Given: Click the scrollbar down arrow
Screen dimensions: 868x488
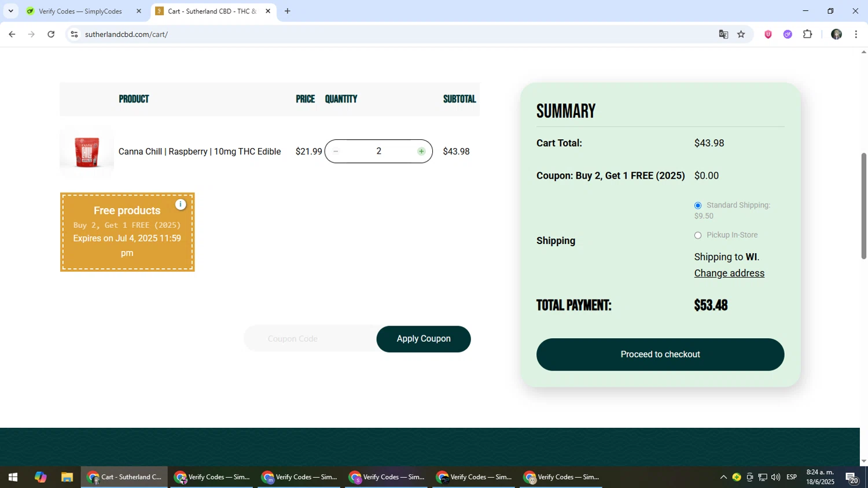Looking at the screenshot, I should 864,461.
